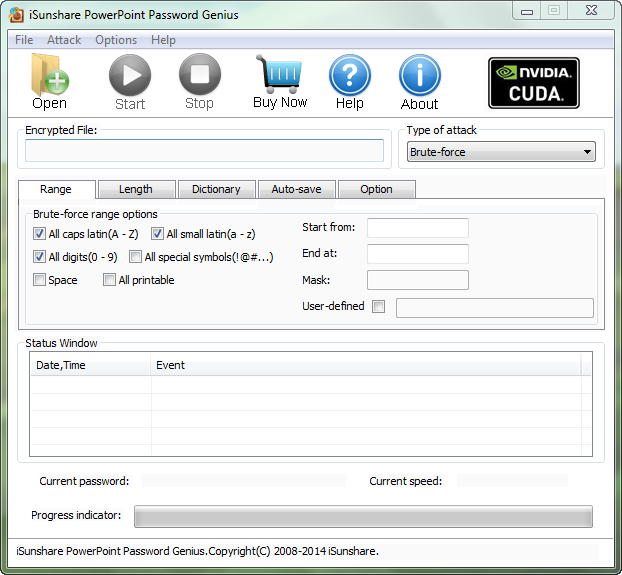Image resolution: width=622 pixels, height=575 pixels.
Task: Tick the User-defined checkbox
Action: [378, 306]
